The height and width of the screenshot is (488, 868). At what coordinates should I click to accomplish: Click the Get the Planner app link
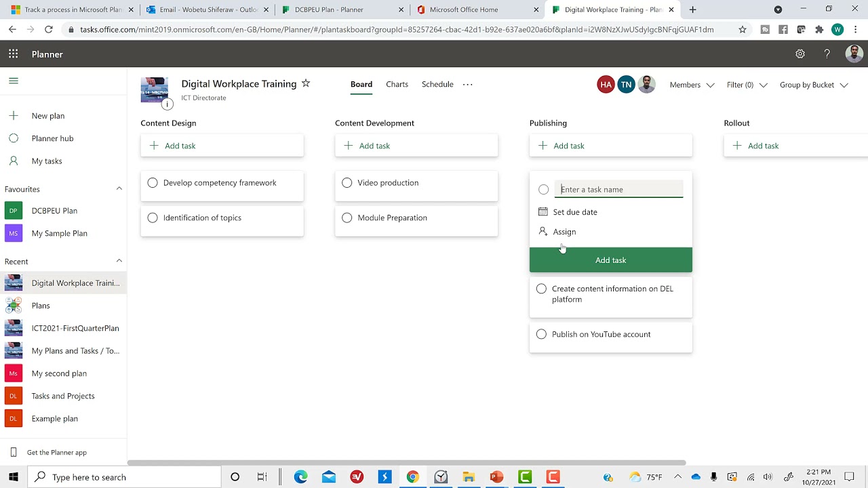tap(56, 453)
